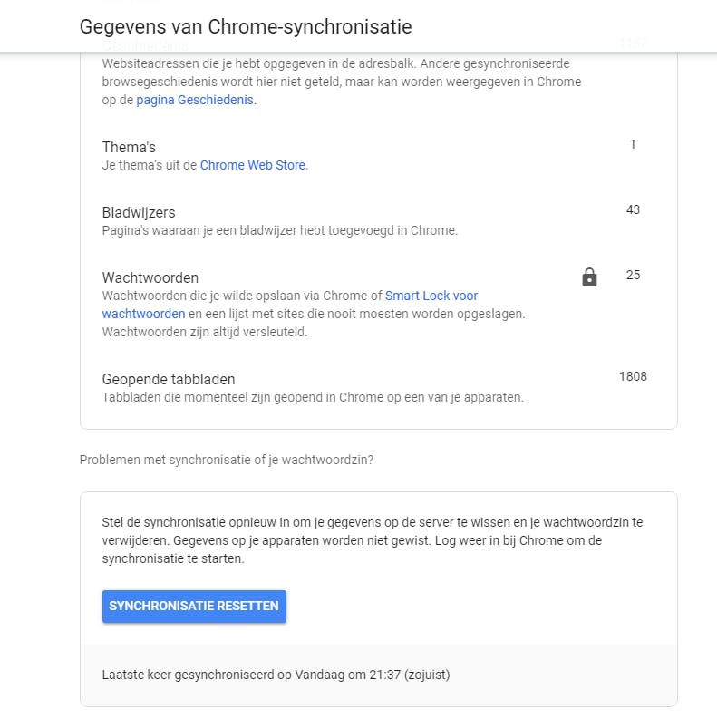Viewport: 717px width, 728px height.
Task: Click the Laatste keer gesynchroniseerd status line
Action: tap(276, 675)
